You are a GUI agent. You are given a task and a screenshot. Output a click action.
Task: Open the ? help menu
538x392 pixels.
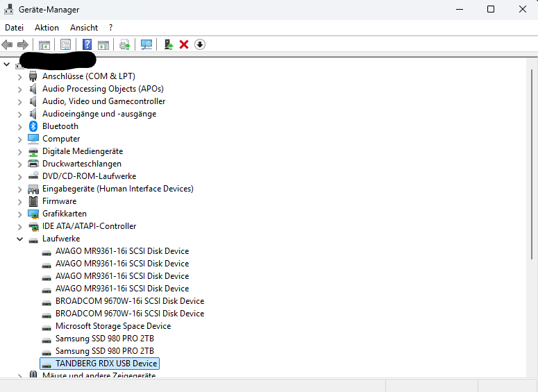[110, 28]
